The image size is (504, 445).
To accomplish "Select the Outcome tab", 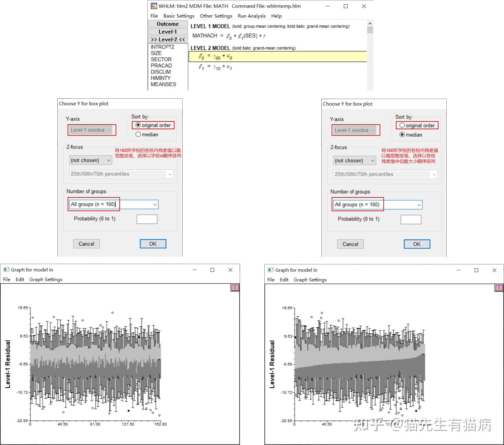I will [x=167, y=24].
